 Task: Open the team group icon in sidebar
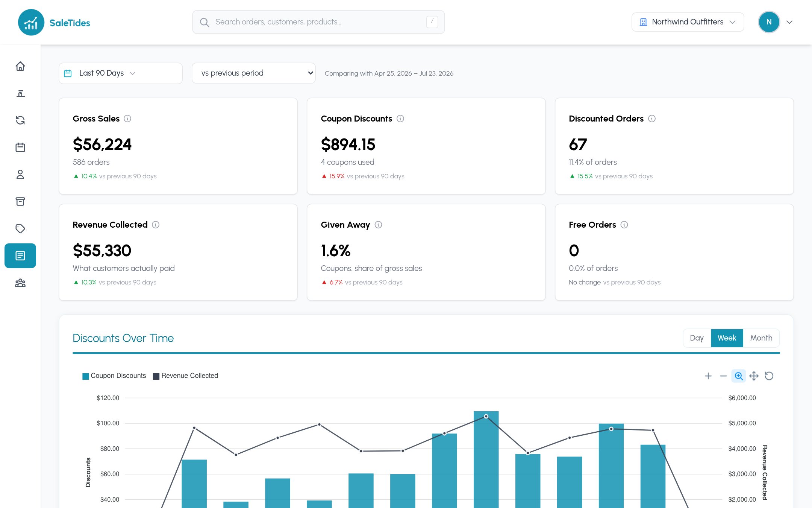click(x=20, y=283)
